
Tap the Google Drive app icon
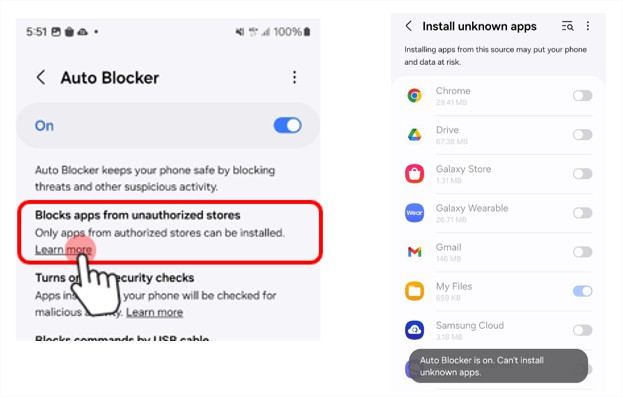[x=414, y=135]
